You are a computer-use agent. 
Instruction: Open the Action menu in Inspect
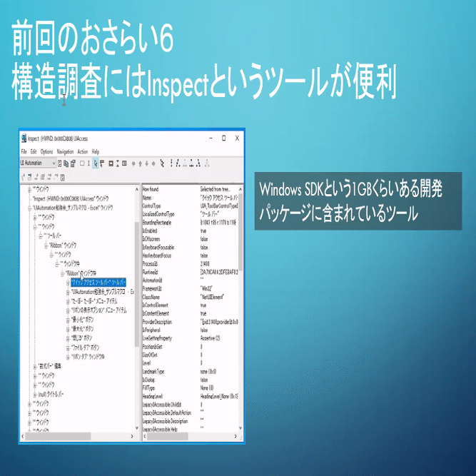(x=82, y=151)
